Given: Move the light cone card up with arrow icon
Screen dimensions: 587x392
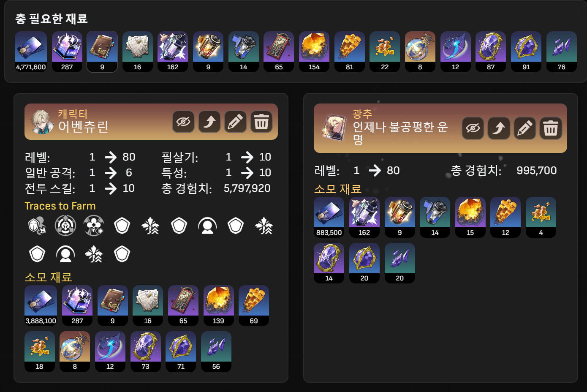Looking at the screenshot, I should (x=499, y=128).
